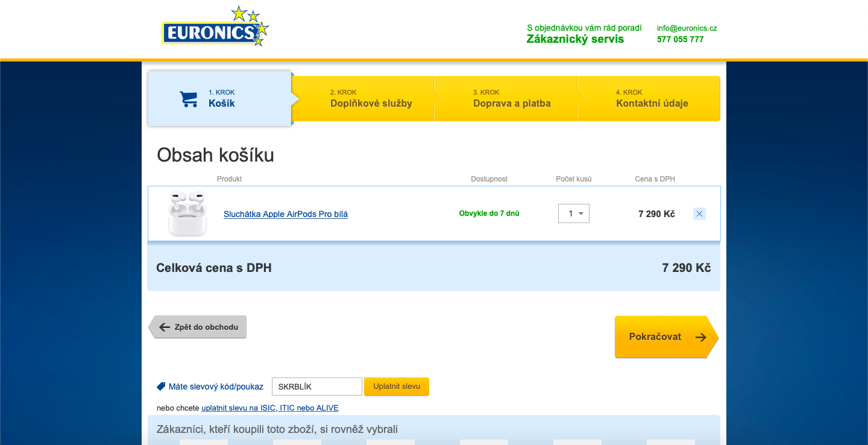The image size is (868, 445).
Task: Go to step 4 Kontaktní údaje
Action: pyautogui.click(x=649, y=98)
